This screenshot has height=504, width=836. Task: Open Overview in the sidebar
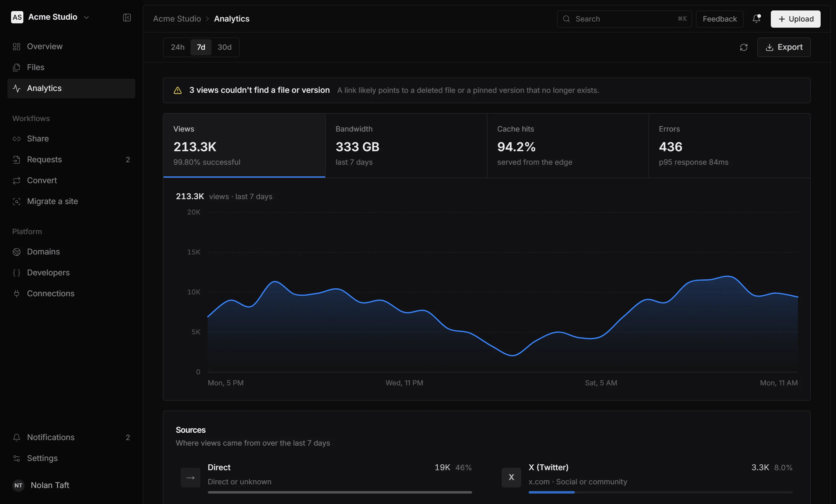coord(71,47)
